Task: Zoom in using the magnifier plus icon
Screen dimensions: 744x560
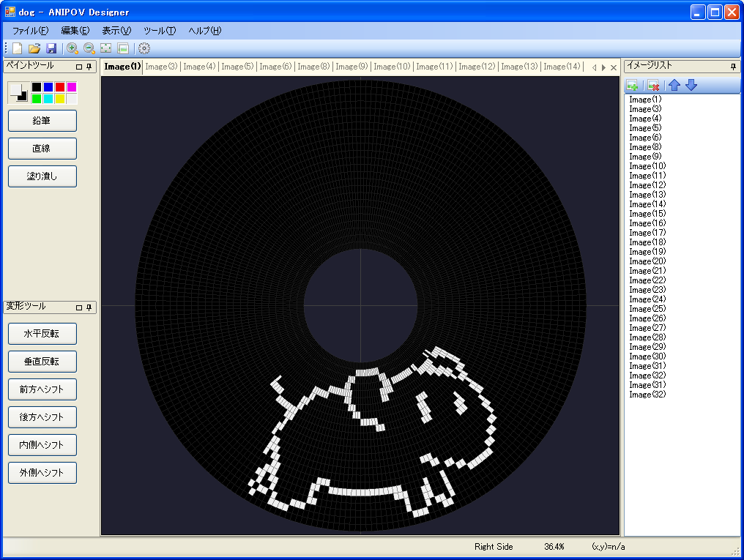Action: tap(72, 48)
